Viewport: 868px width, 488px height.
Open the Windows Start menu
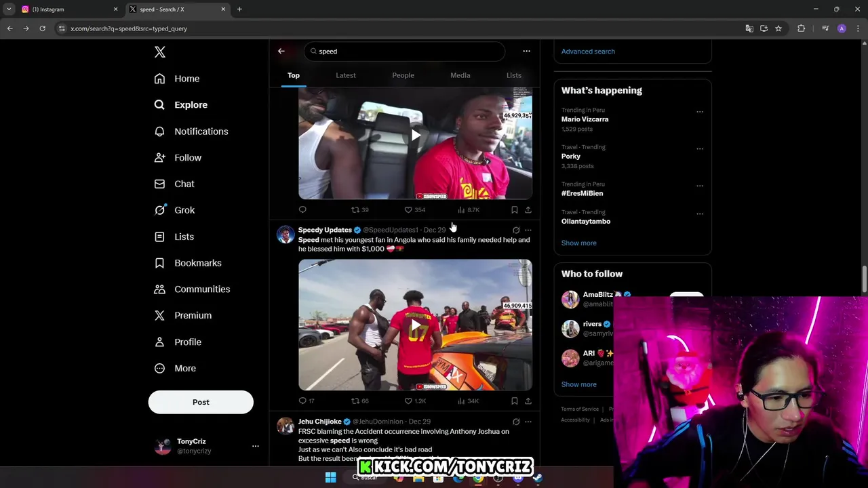(330, 478)
